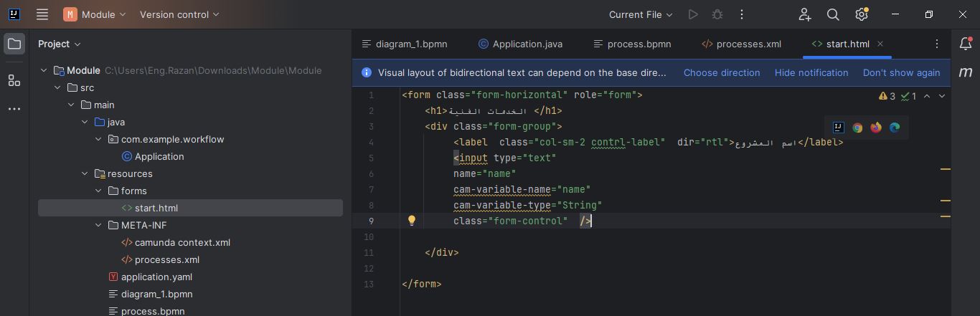The width and height of the screenshot is (980, 316).
Task: Click line number 11 in gutter
Action: [369, 252]
